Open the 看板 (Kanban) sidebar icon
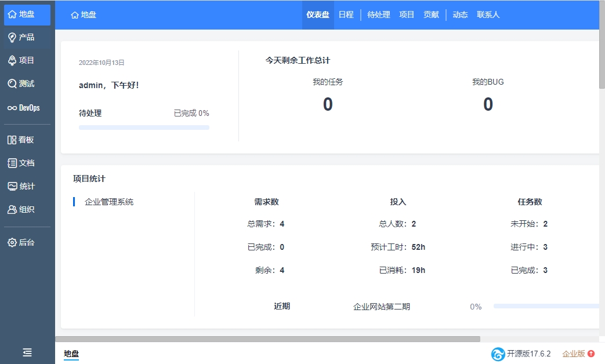 coord(12,140)
